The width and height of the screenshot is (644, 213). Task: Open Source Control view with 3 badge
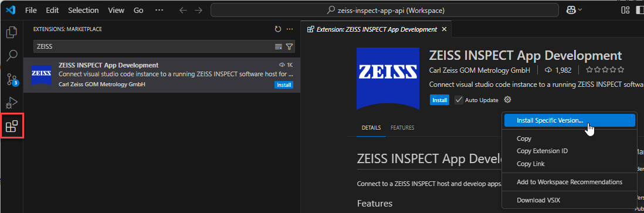click(x=12, y=79)
